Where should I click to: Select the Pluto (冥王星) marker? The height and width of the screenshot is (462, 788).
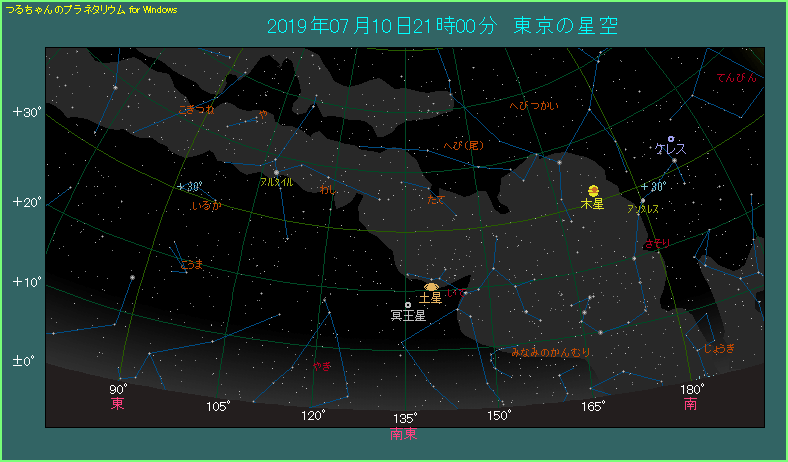(407, 304)
